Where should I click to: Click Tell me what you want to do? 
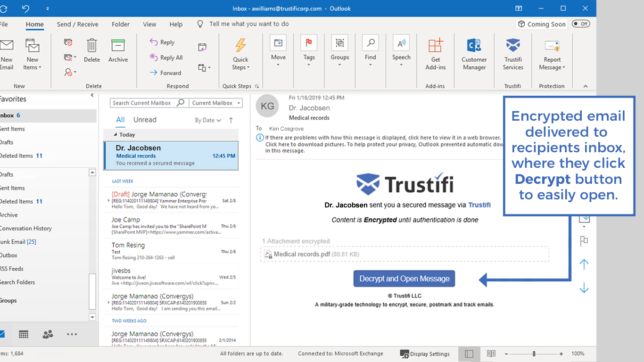249,24
